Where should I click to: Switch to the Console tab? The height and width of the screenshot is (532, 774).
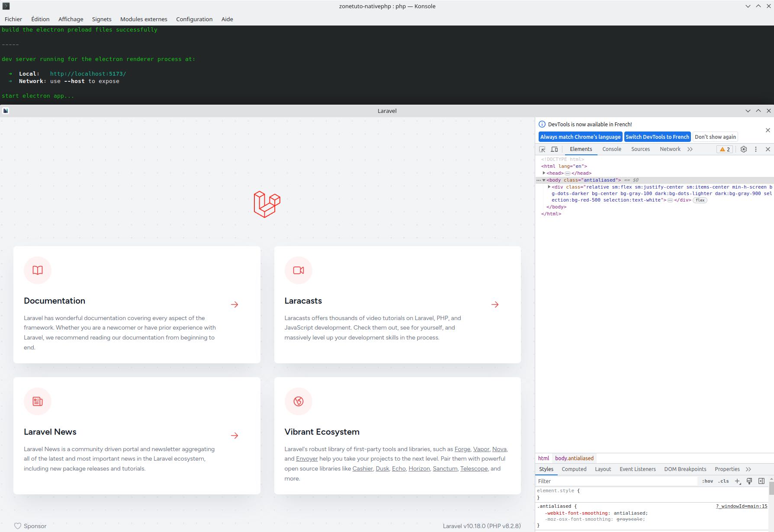coord(611,149)
